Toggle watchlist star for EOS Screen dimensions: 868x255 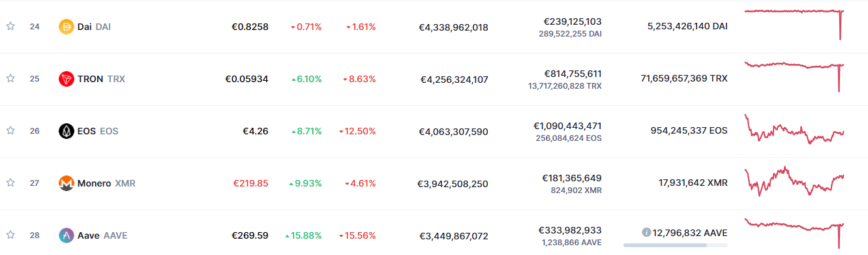[10, 130]
